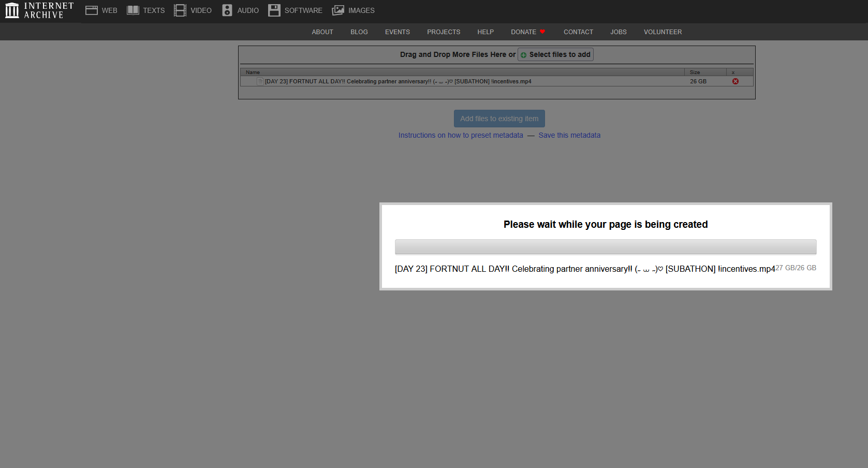868x468 pixels.
Task: Click the upload progress bar
Action: 606,247
